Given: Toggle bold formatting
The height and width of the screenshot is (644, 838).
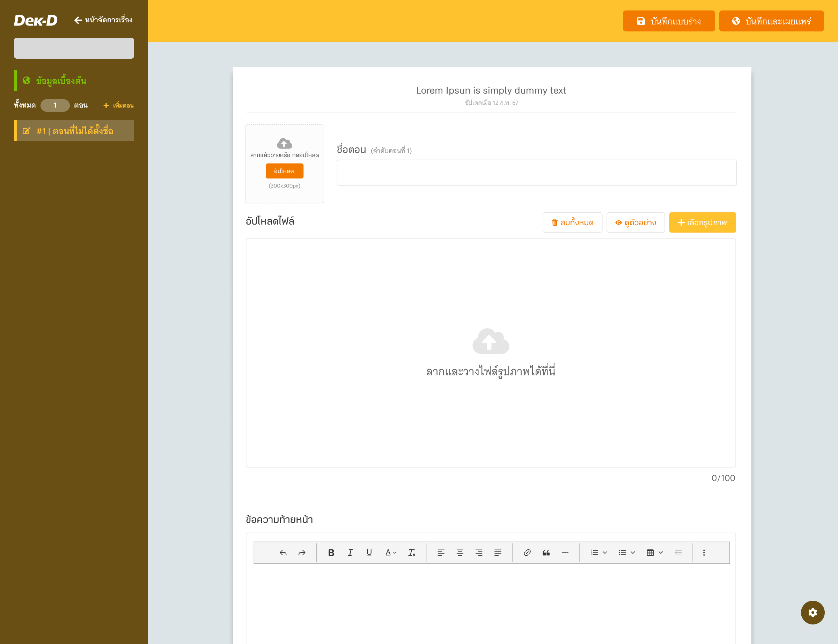Looking at the screenshot, I should [331, 552].
